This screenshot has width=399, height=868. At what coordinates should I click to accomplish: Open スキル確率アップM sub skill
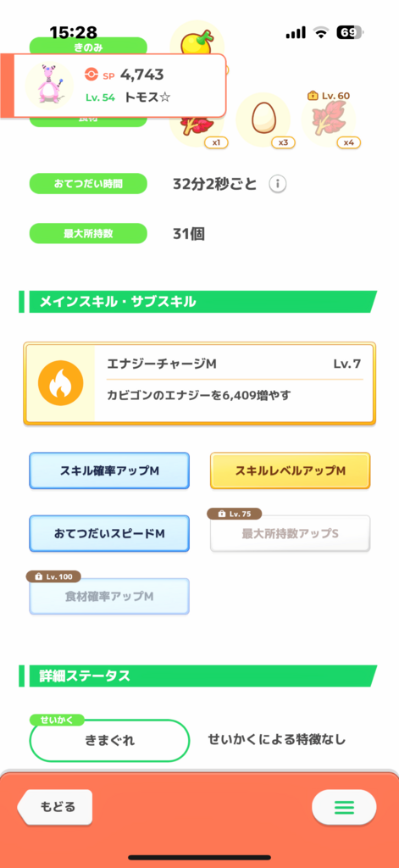pyautogui.click(x=109, y=470)
